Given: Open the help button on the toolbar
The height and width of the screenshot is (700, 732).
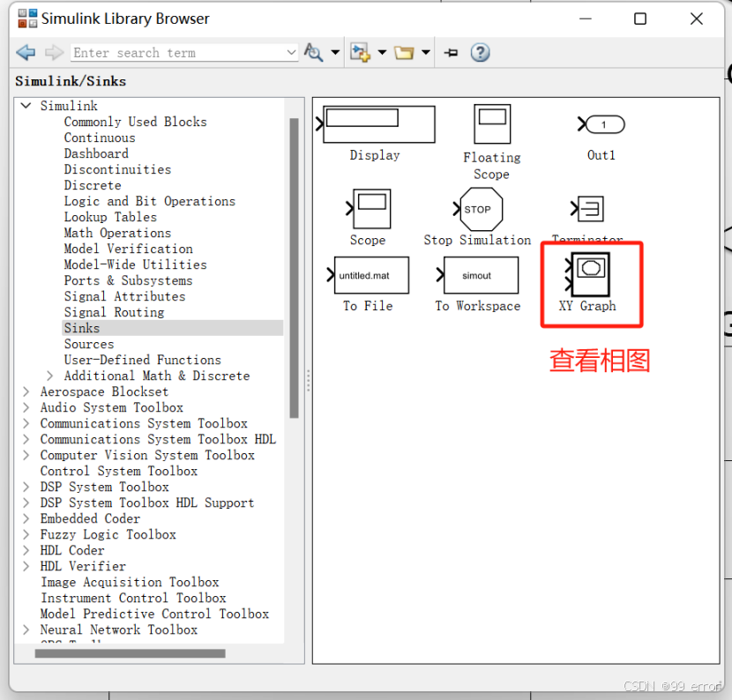Looking at the screenshot, I should 479,52.
